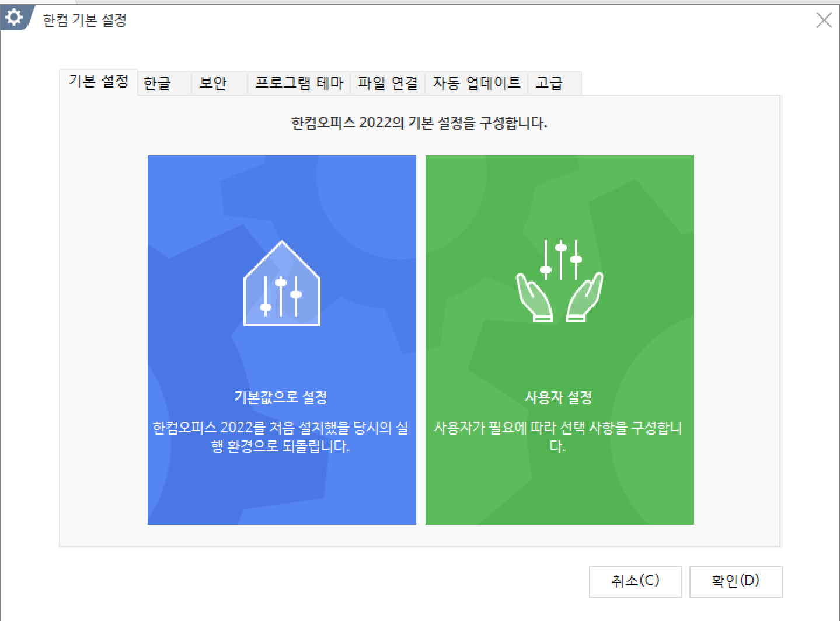The image size is (840, 621).
Task: Confirm with the 확인(D) button
Action: point(736,581)
